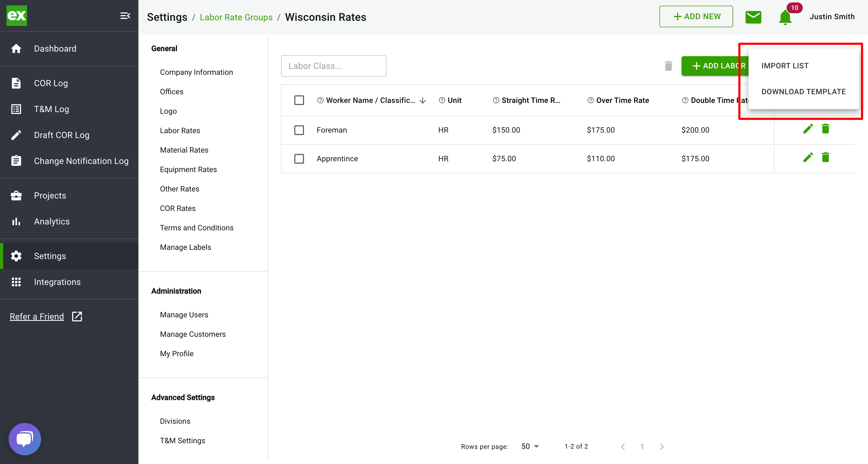This screenshot has width=868, height=464.
Task: Open COR Rates settings item
Action: tap(178, 209)
